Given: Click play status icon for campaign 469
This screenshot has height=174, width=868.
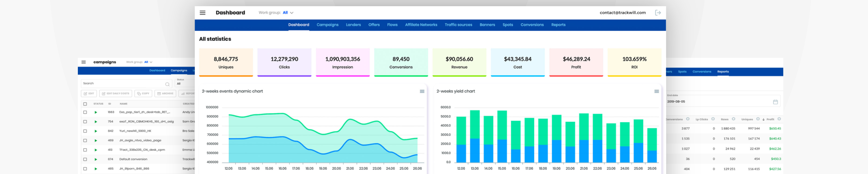Looking at the screenshot, I should 96,141.
